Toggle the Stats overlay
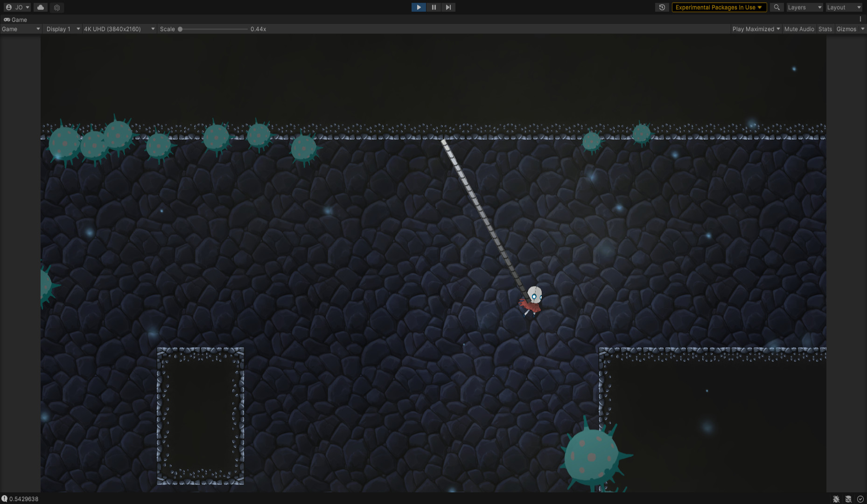 pos(825,29)
